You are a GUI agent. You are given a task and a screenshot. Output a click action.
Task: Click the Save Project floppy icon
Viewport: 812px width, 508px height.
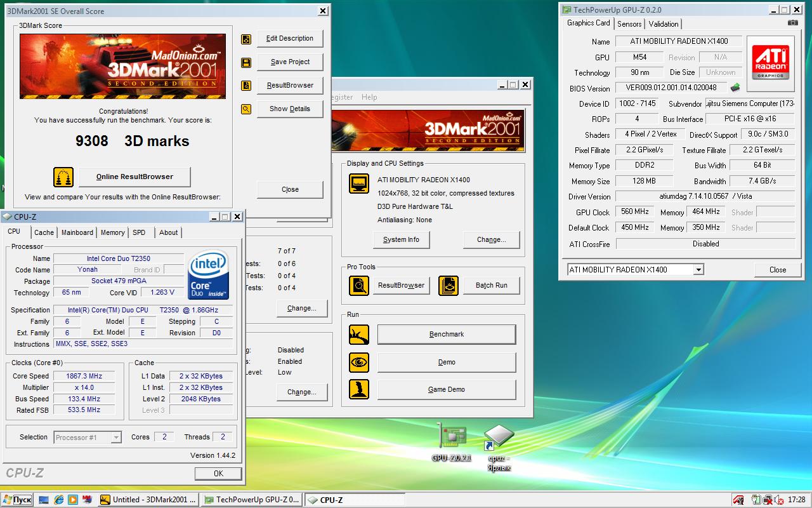[246, 62]
